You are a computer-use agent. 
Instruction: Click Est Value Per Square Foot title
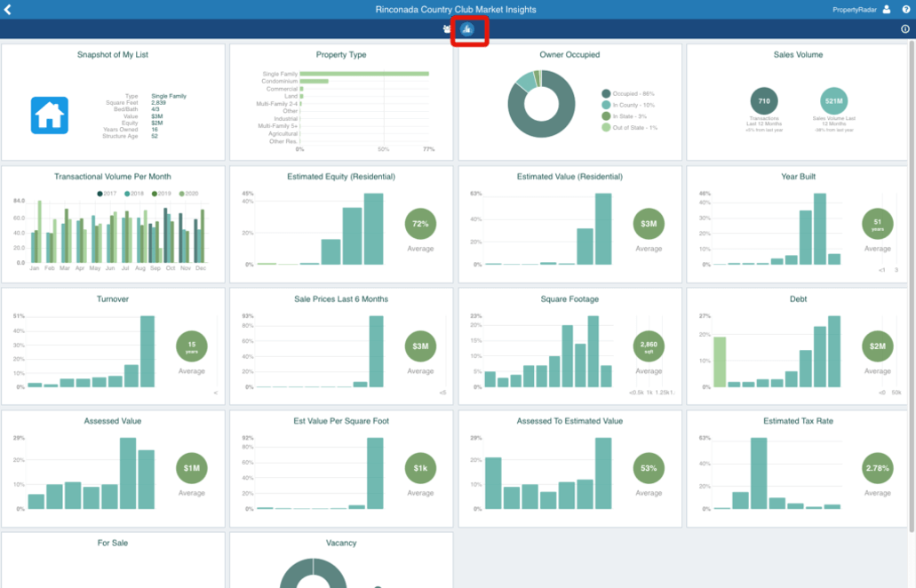341,421
